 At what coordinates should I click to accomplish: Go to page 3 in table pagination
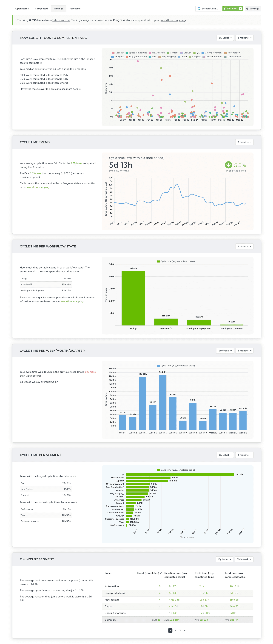pos(180,630)
